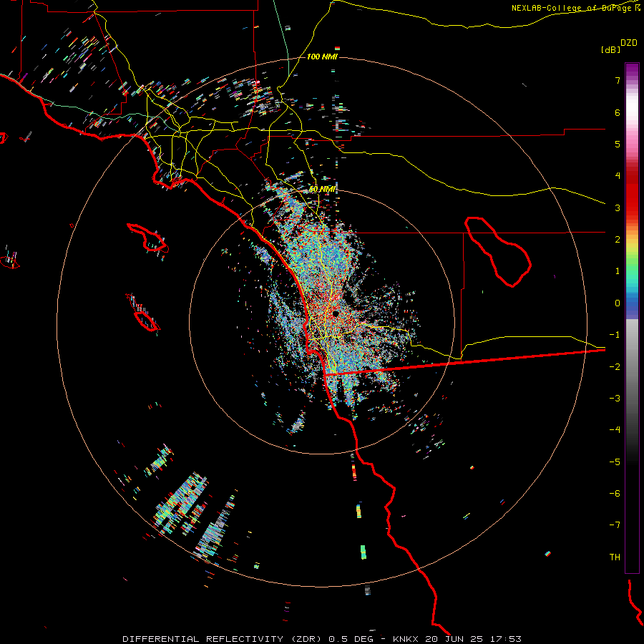
Task: Click the 4 value on the color scale
Action: pyautogui.click(x=618, y=176)
